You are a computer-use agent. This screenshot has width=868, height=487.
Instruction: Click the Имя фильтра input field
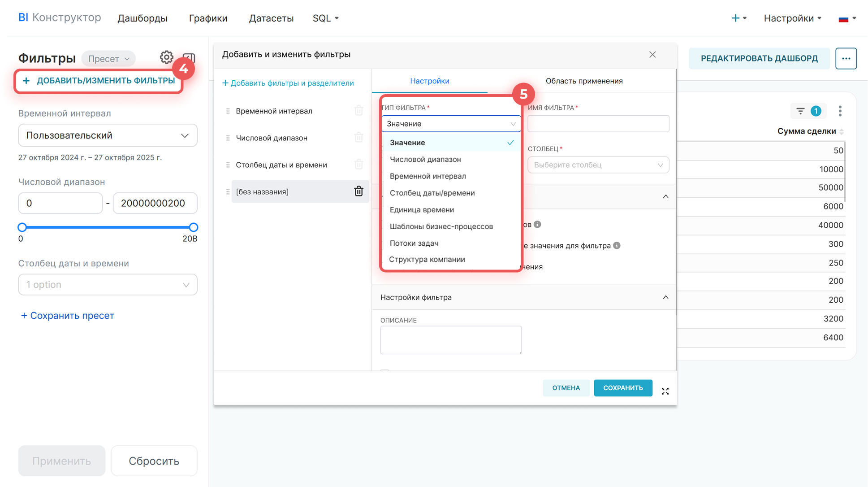pyautogui.click(x=598, y=124)
